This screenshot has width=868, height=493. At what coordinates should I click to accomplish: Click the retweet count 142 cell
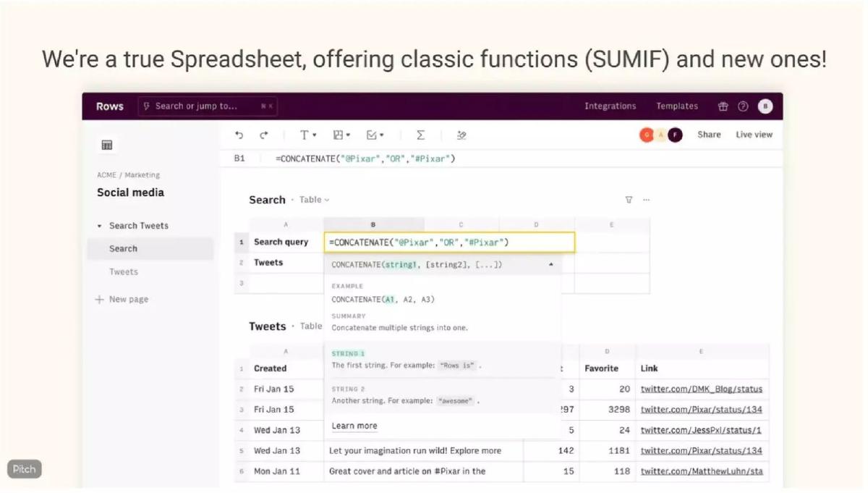coord(551,450)
